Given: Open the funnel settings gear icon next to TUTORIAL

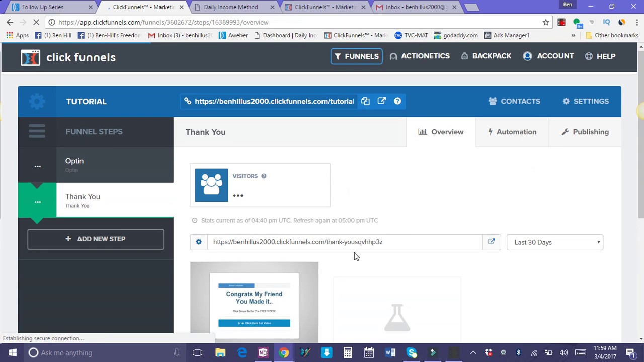Looking at the screenshot, I should pos(37,101).
